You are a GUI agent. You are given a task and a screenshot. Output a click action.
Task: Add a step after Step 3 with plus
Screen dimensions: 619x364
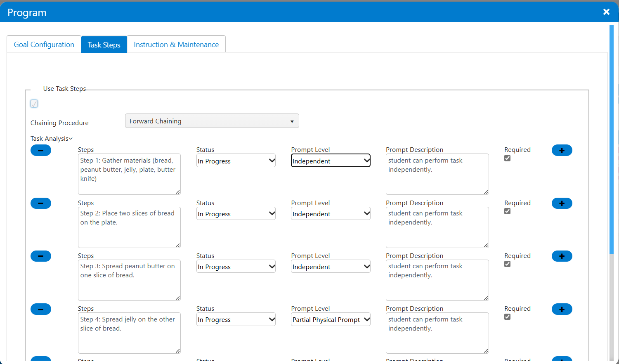pyautogui.click(x=562, y=256)
